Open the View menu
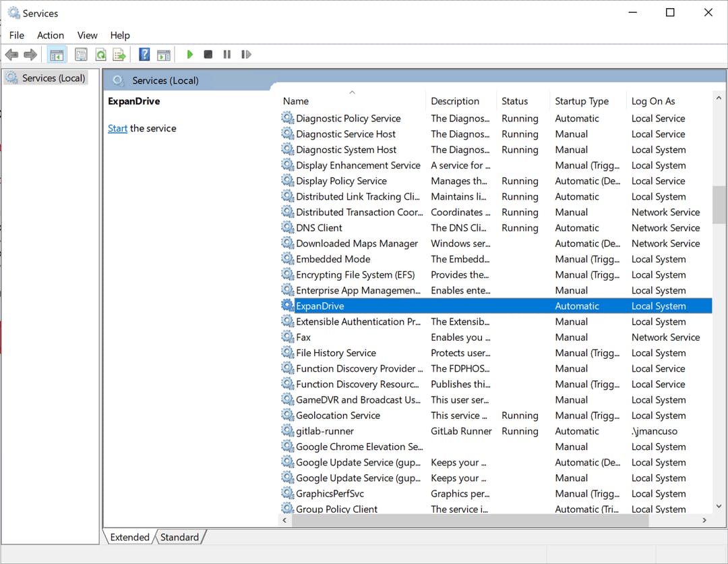728x564 pixels. 87,35
